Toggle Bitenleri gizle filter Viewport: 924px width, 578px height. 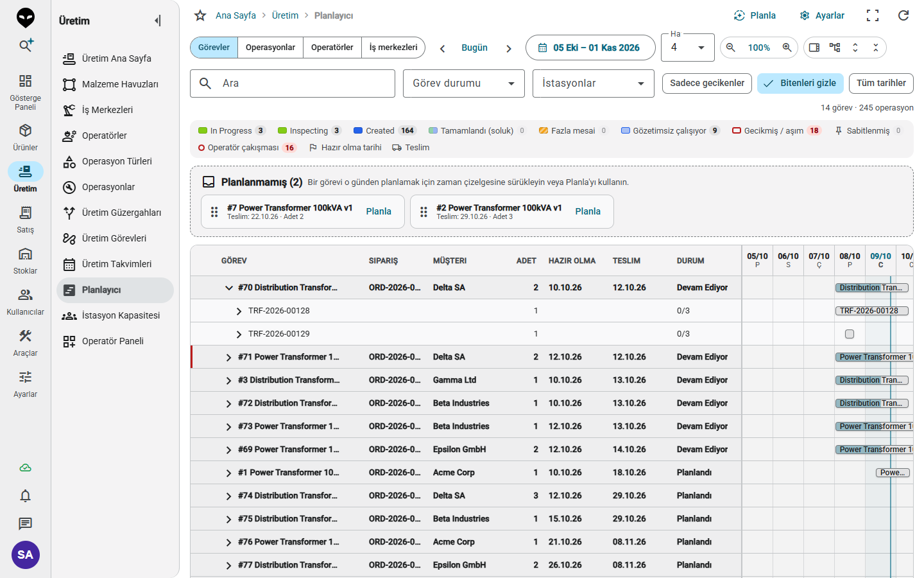(800, 83)
